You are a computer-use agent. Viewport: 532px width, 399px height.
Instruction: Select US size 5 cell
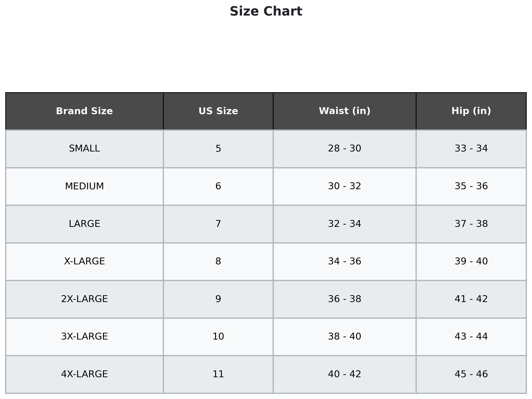[218, 148]
